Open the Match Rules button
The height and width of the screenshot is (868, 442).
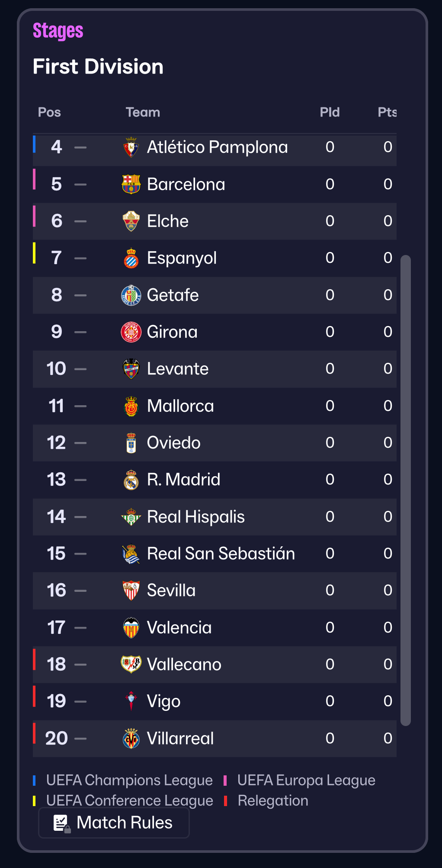click(114, 823)
